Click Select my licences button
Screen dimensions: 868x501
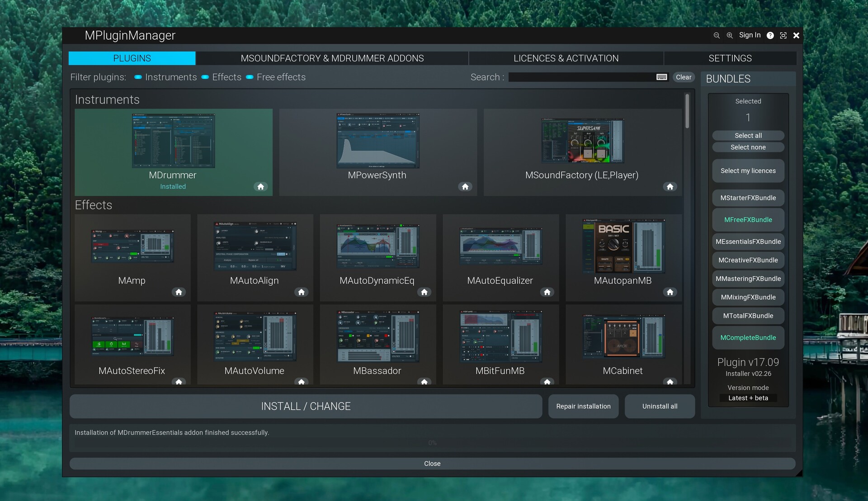click(x=748, y=171)
